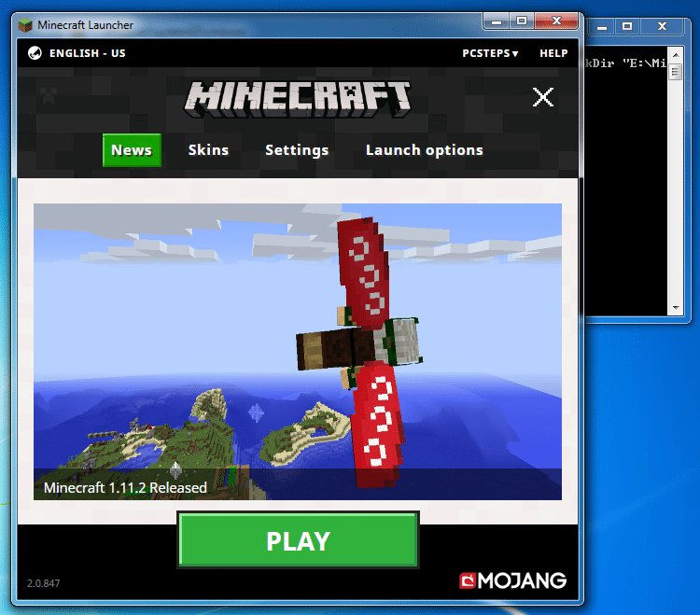
Task: Switch to the News tab
Action: click(132, 150)
